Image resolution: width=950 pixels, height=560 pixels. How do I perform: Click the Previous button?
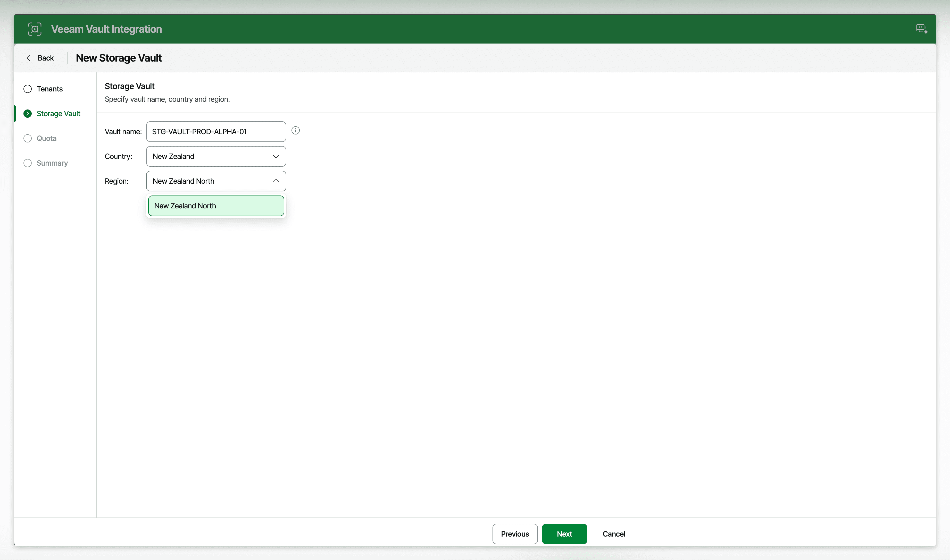pyautogui.click(x=515, y=534)
